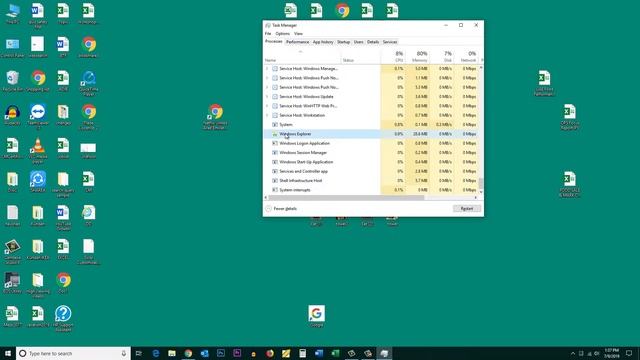Viewport: 640px width, 360px height.
Task: Click the system clock in the taskbar
Action: pyautogui.click(x=611, y=353)
